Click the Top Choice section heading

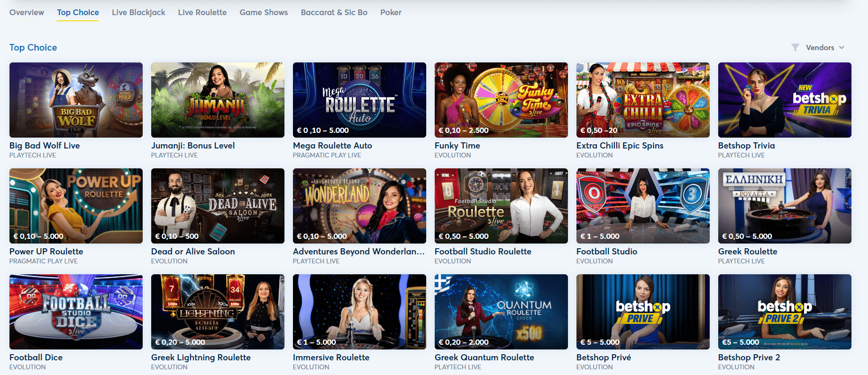click(x=33, y=47)
